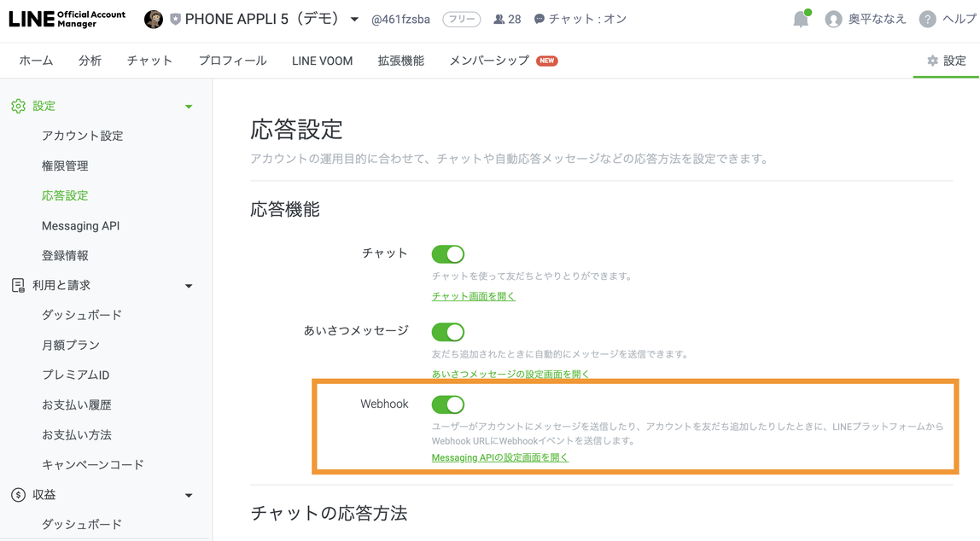Open お支払い履歴 in the sidebar
The height and width of the screenshot is (541, 980).
click(x=77, y=404)
